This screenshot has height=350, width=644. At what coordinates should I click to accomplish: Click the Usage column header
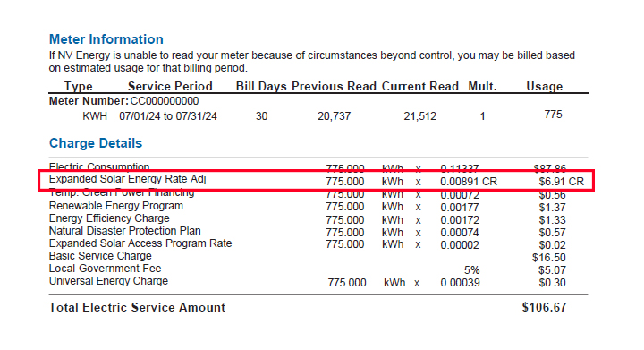tap(545, 86)
